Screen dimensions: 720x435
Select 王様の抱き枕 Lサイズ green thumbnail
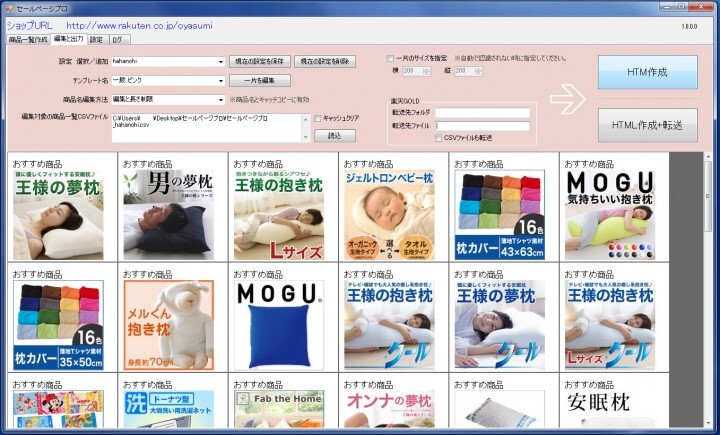click(x=279, y=215)
